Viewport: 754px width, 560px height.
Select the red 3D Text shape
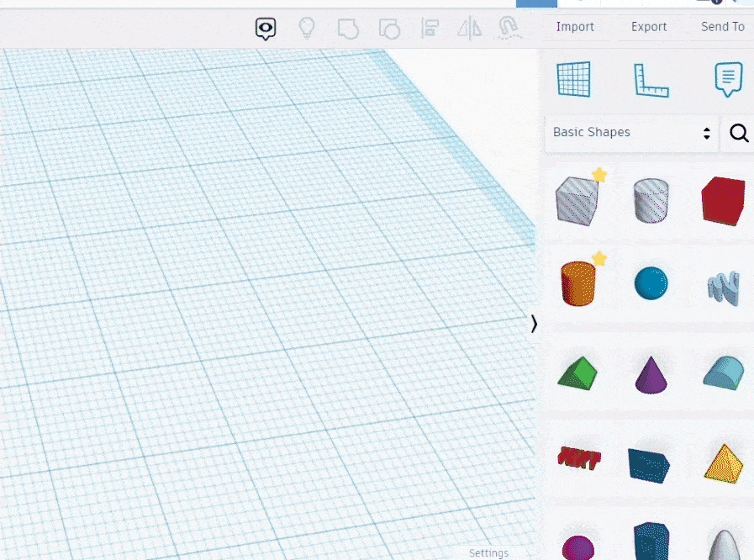click(579, 457)
